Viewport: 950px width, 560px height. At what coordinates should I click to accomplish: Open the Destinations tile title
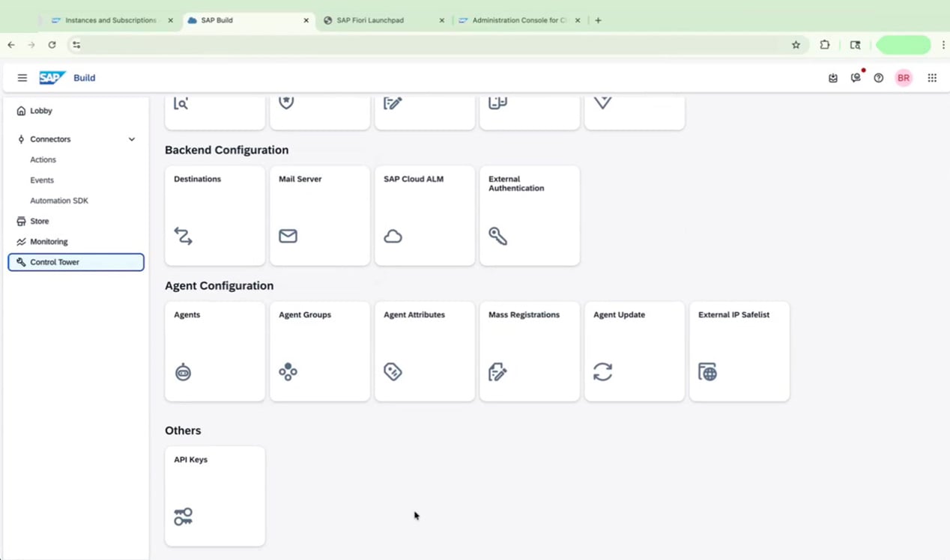pos(198,179)
